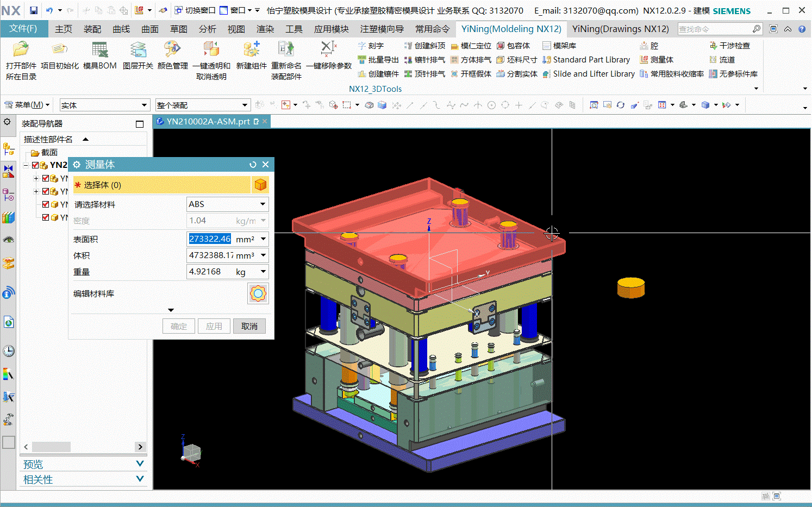Click 项目初始化 ribbon icon
The image size is (812, 507).
coord(60,55)
